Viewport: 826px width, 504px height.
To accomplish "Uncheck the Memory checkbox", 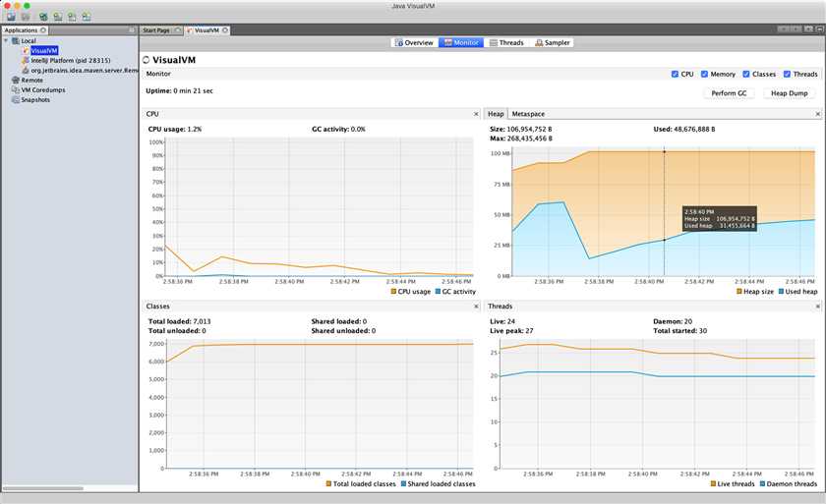I will (x=704, y=75).
